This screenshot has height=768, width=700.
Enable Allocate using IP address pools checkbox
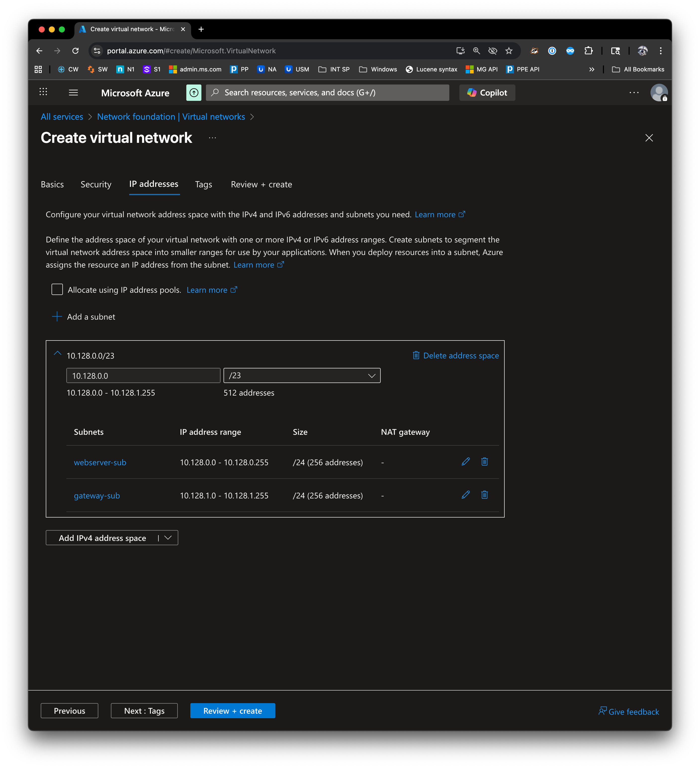[x=57, y=289]
